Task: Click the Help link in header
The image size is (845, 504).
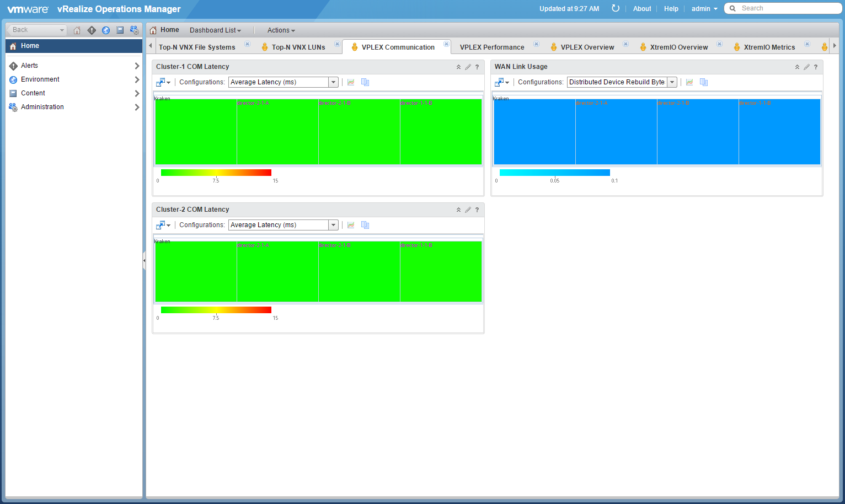Action: tap(671, 9)
